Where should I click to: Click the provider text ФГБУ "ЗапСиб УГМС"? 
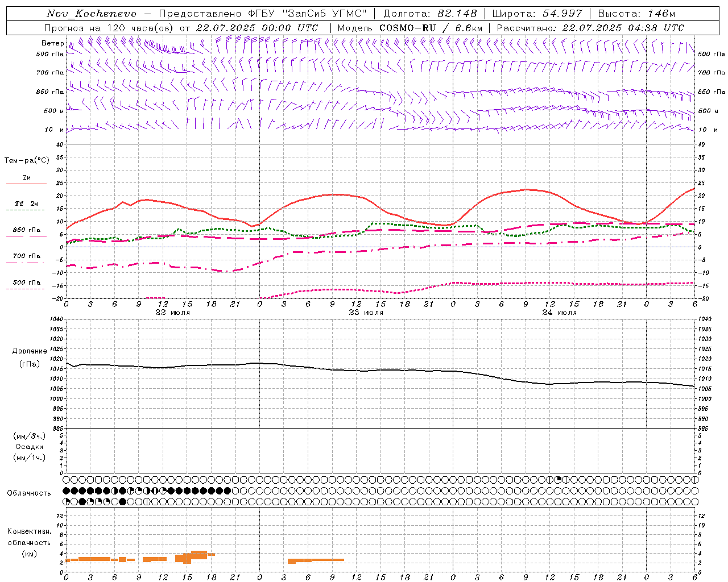(x=307, y=14)
